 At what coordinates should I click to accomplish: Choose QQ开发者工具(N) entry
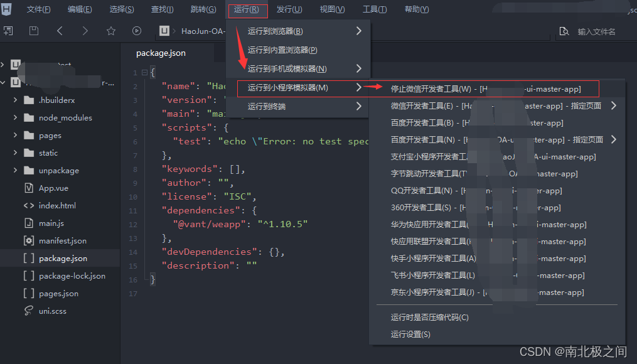click(497, 191)
